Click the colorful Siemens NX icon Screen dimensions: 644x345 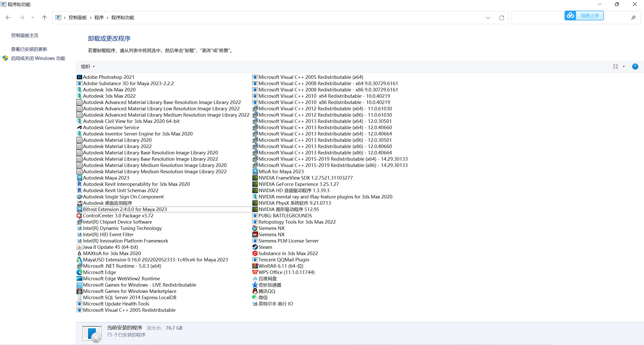coord(255,228)
